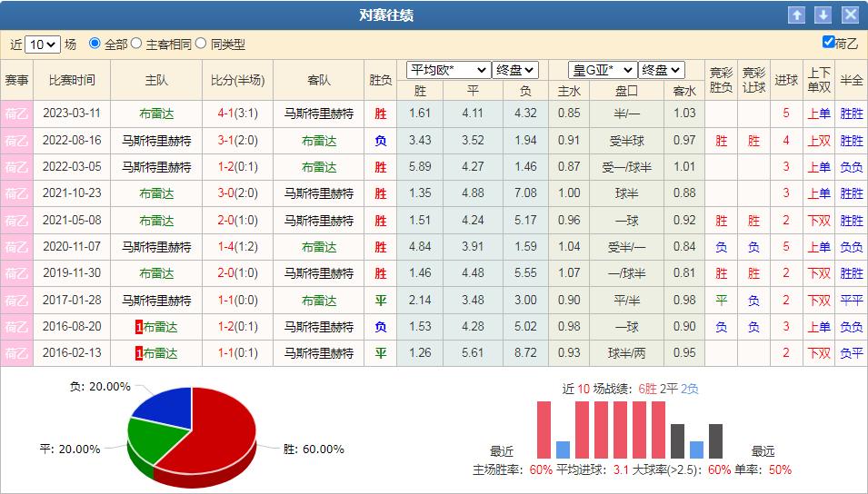The height and width of the screenshot is (494, 868).
Task: Click the 胜 odds value 5.89
Action: click(420, 166)
